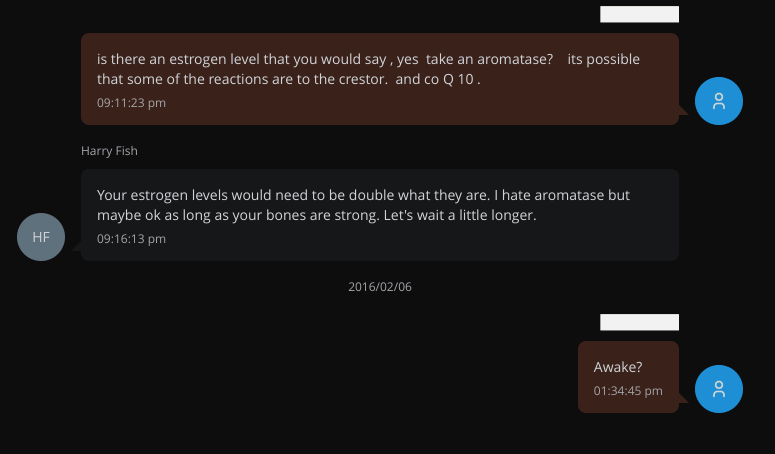Open the HF avatar for Harry Fish
This screenshot has height=454, width=775.
pyautogui.click(x=41, y=237)
